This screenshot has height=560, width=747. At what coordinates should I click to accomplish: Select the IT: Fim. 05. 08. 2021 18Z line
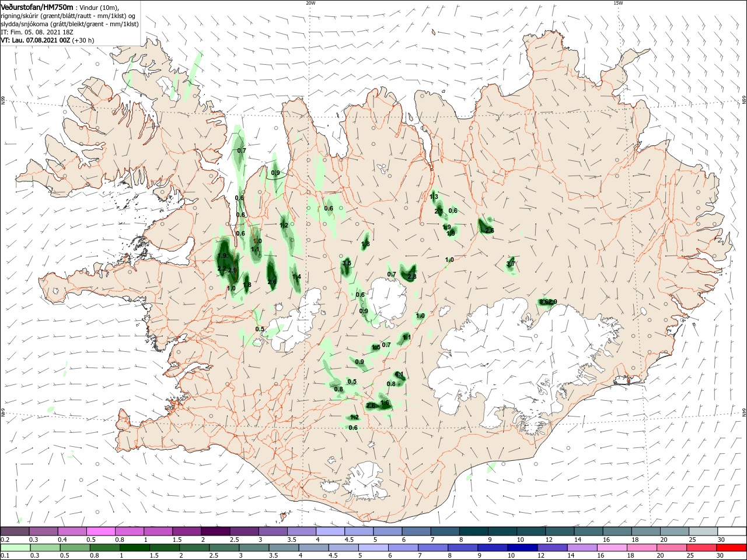point(37,32)
